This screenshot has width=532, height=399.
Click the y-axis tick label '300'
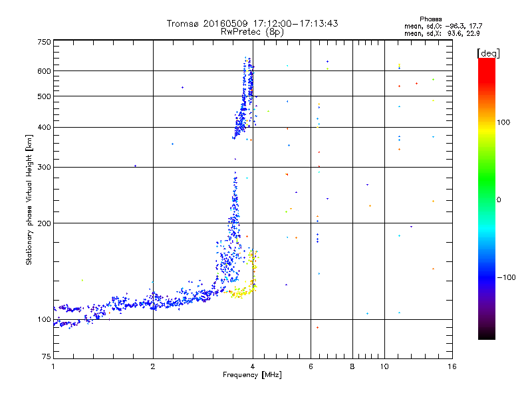pyautogui.click(x=44, y=167)
